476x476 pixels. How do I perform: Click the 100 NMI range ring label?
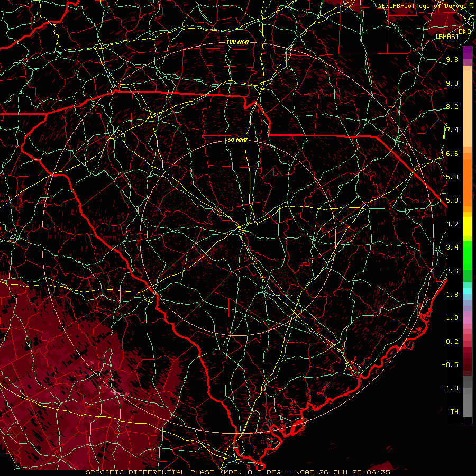[x=237, y=42]
